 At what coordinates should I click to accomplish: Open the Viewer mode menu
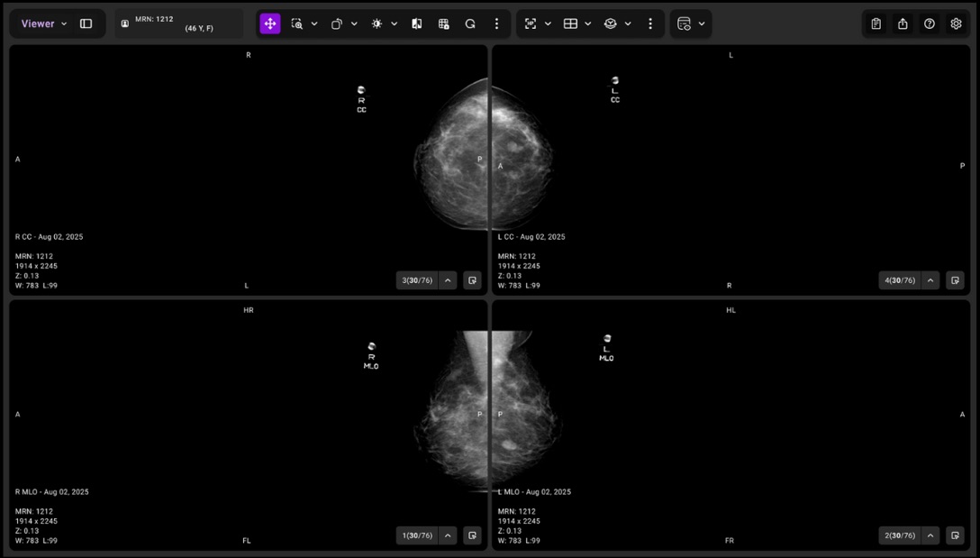(x=41, y=23)
